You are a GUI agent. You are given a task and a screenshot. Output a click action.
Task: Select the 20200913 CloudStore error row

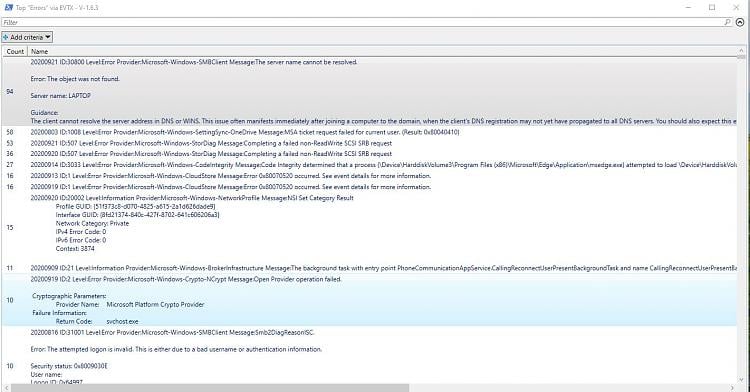click(370, 176)
